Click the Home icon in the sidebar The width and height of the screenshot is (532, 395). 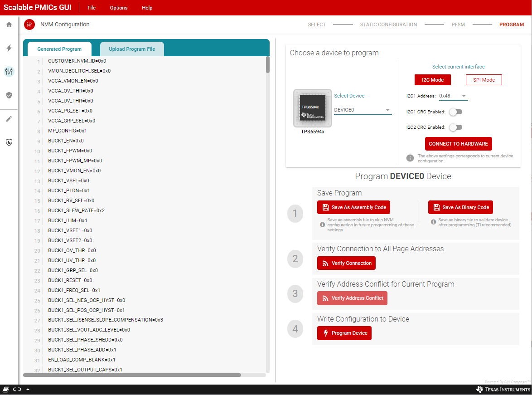pos(9,24)
